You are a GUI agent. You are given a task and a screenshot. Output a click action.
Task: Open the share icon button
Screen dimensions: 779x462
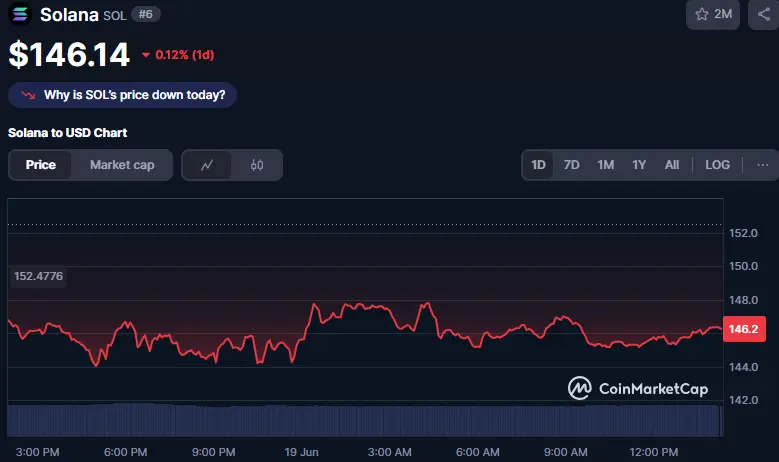pyautogui.click(x=764, y=14)
